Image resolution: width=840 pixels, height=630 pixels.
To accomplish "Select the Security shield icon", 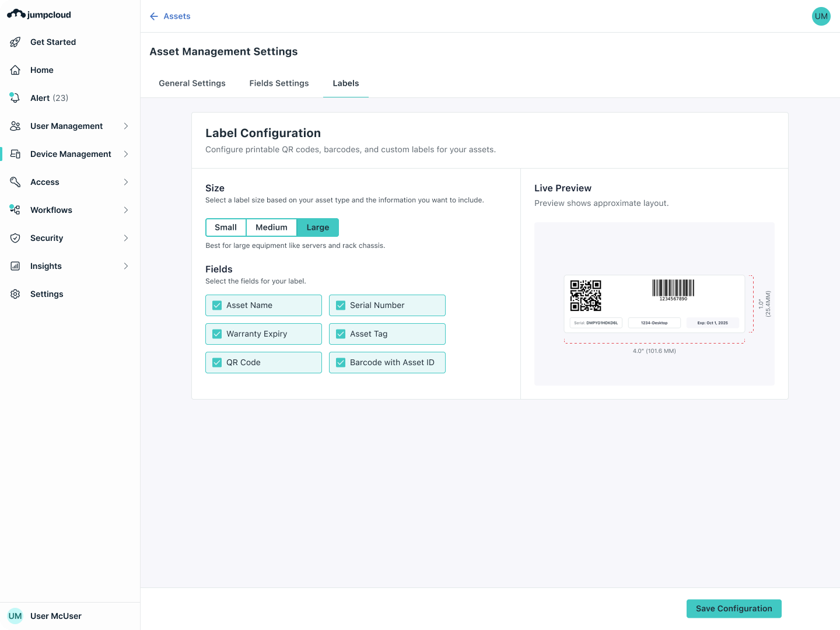I will coord(15,238).
